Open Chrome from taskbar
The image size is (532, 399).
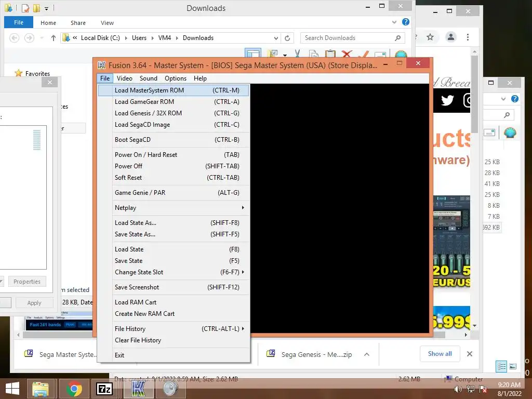[x=74, y=389]
